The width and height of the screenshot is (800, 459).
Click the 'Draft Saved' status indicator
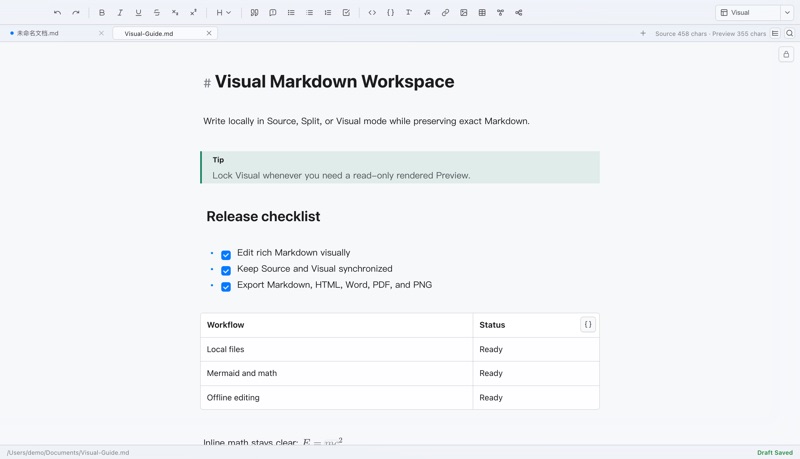click(774, 452)
